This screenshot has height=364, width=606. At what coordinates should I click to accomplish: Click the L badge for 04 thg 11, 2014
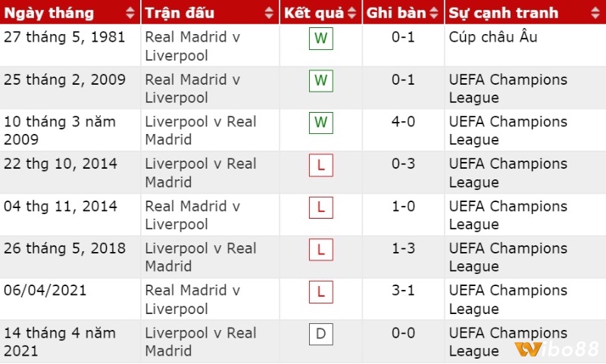tap(321, 207)
